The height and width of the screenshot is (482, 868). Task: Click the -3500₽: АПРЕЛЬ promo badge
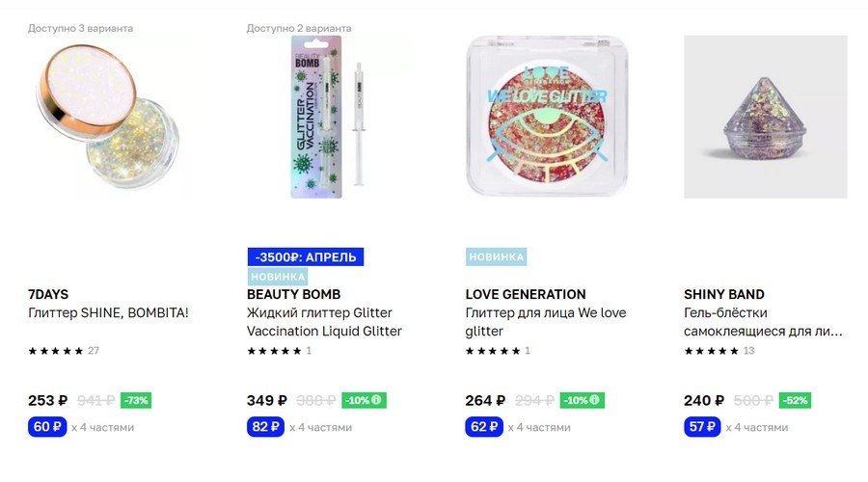[306, 256]
